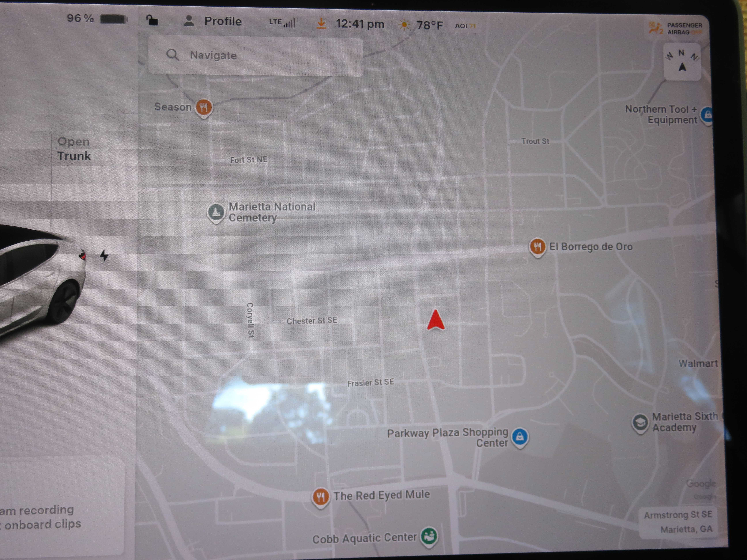The image size is (747, 560).
Task: Tap the 78°F temperature reading
Action: click(429, 25)
